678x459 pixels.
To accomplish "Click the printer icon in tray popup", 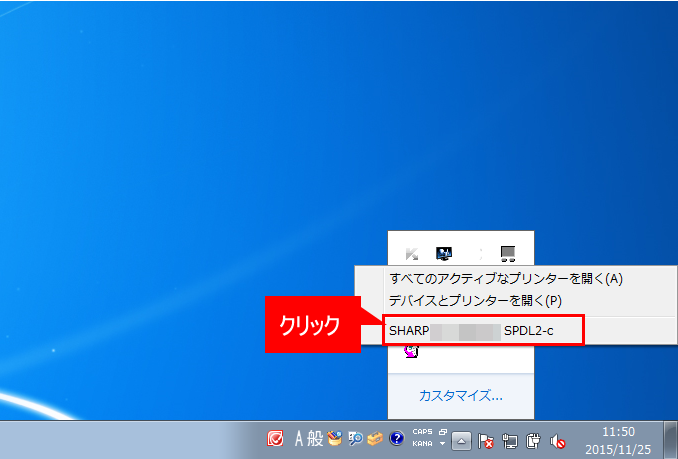I will (x=507, y=252).
